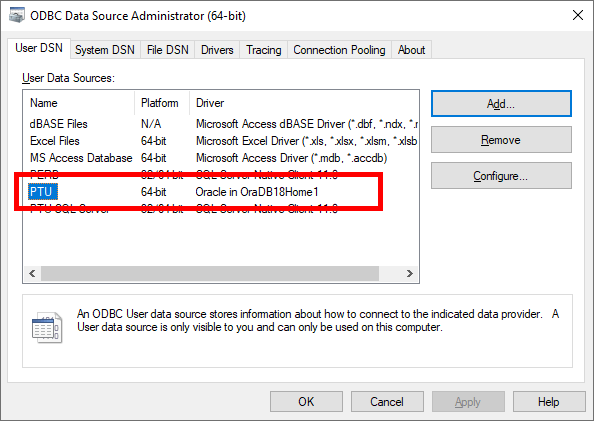Screen dimensions: 594x421
Task: Open the Tracing tab
Action: tap(264, 50)
